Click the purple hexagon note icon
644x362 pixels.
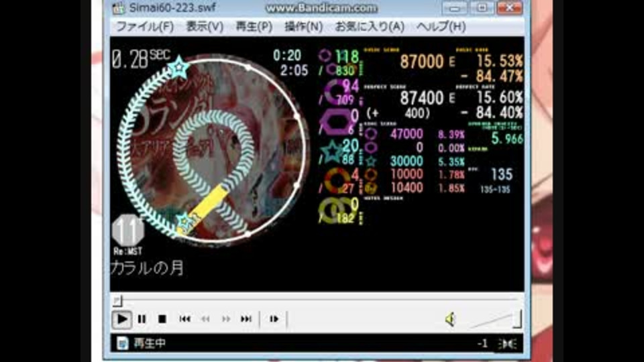tap(335, 121)
